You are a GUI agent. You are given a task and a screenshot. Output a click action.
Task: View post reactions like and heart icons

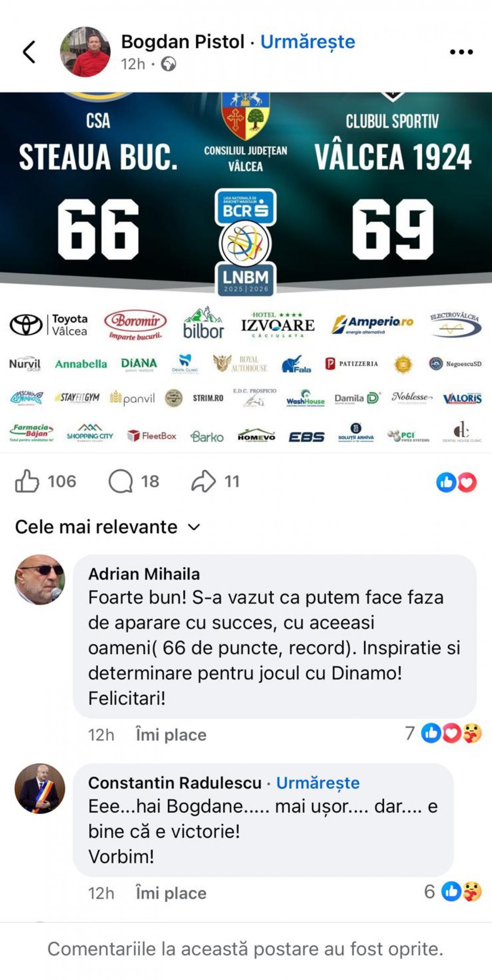pos(456,482)
